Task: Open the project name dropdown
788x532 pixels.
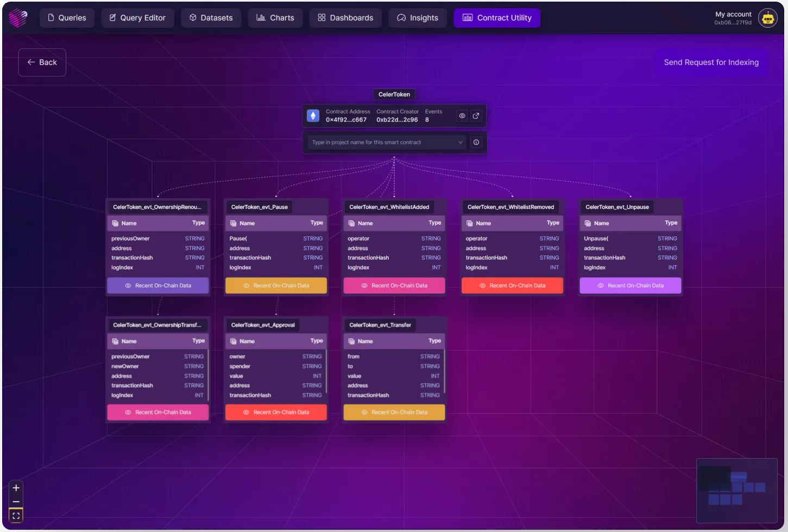Action: click(x=387, y=142)
